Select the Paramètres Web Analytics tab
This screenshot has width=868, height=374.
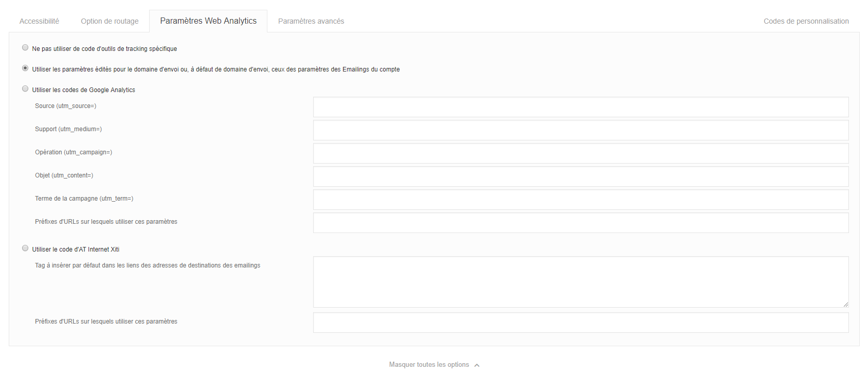208,21
